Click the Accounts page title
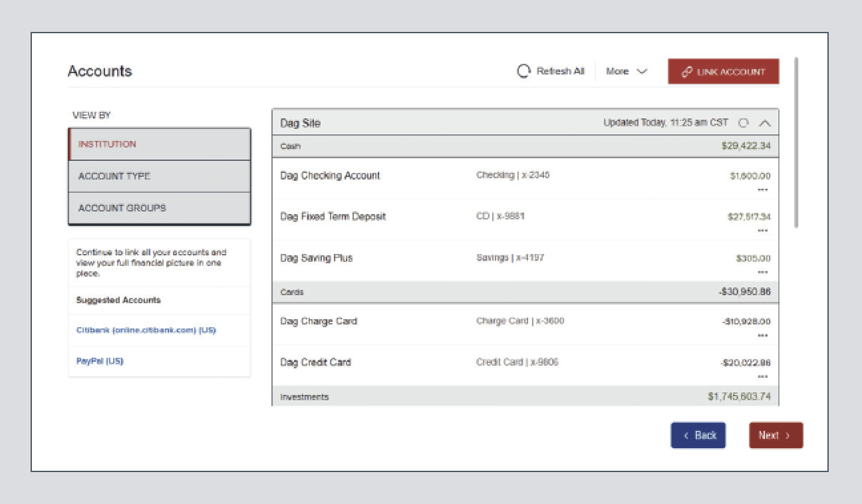Image resolution: width=862 pixels, height=504 pixels. pyautogui.click(x=100, y=71)
